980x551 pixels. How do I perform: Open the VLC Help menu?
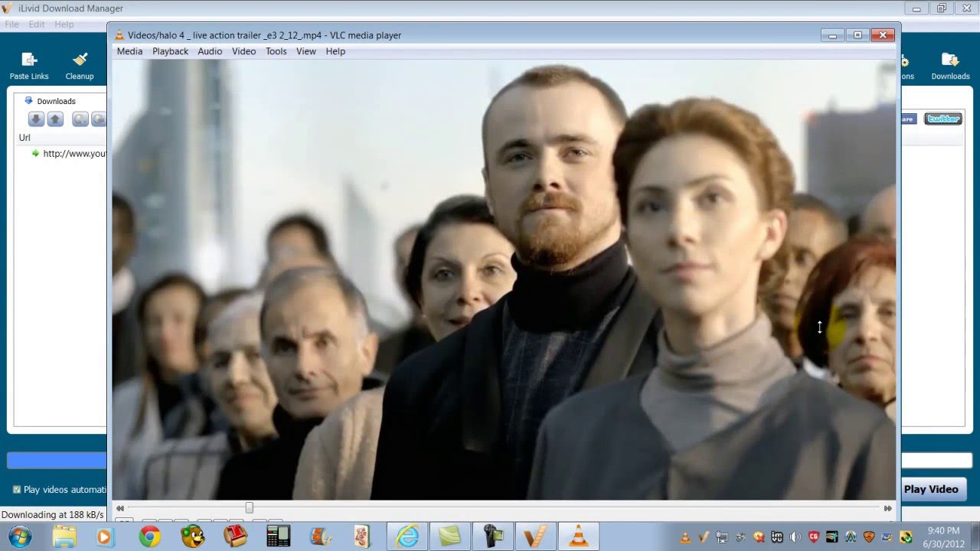335,51
